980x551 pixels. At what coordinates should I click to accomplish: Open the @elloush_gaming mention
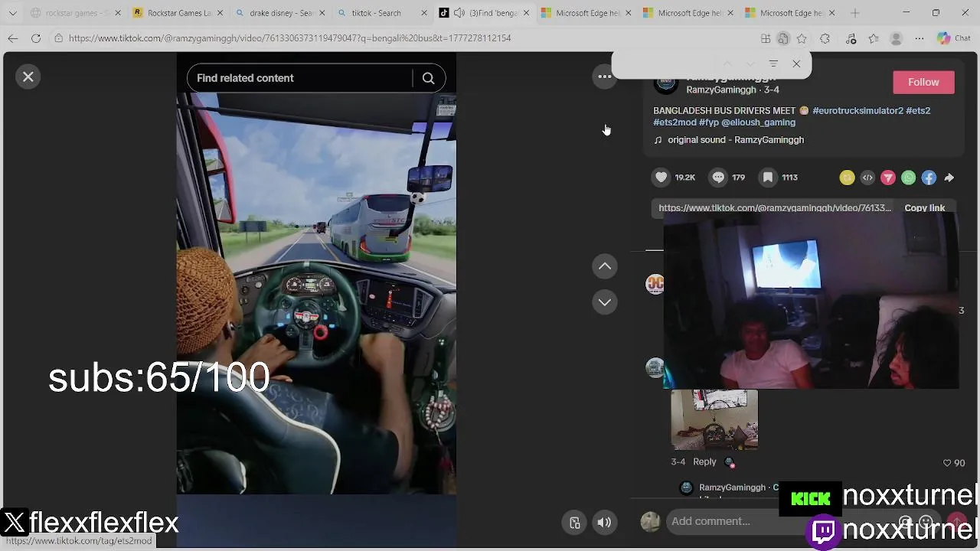pos(758,122)
